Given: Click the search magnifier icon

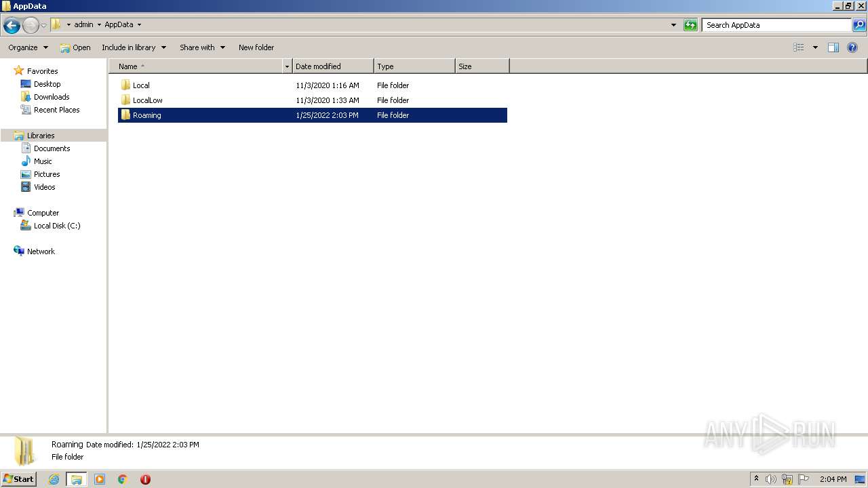Looking at the screenshot, I should (859, 25).
